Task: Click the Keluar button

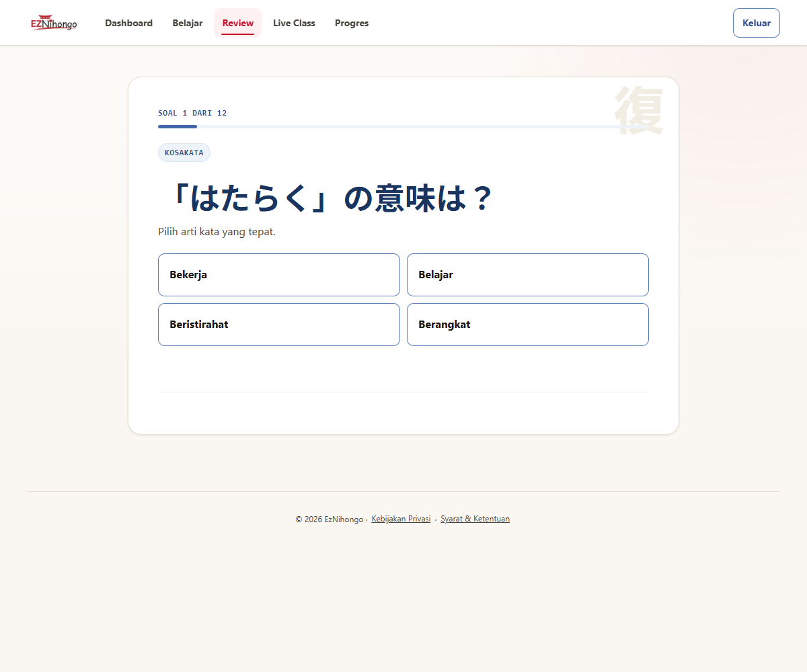Action: tap(757, 23)
